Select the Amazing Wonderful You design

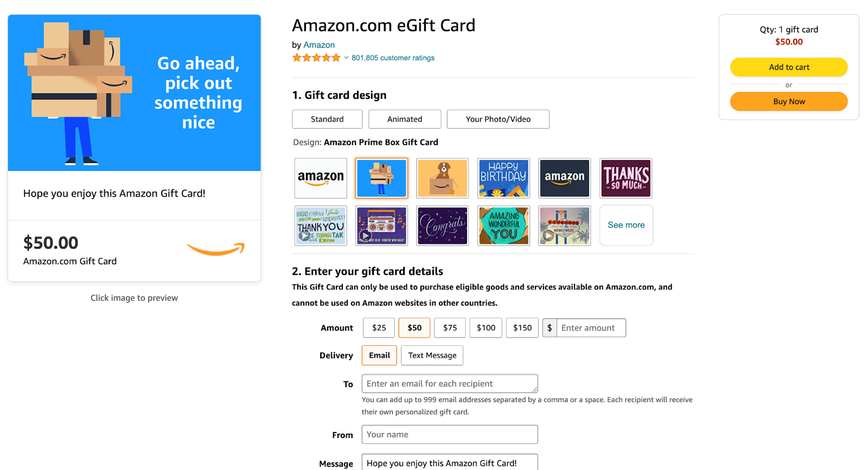(x=503, y=225)
